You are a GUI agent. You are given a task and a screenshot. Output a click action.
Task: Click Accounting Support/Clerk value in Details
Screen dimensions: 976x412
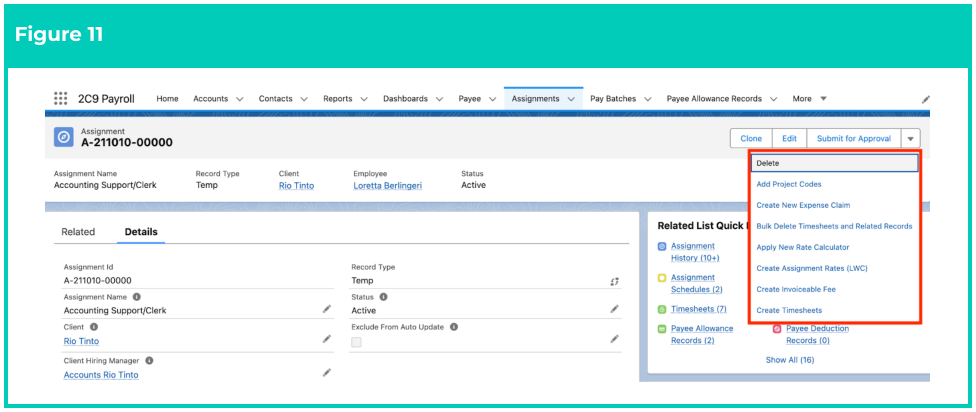(x=115, y=311)
